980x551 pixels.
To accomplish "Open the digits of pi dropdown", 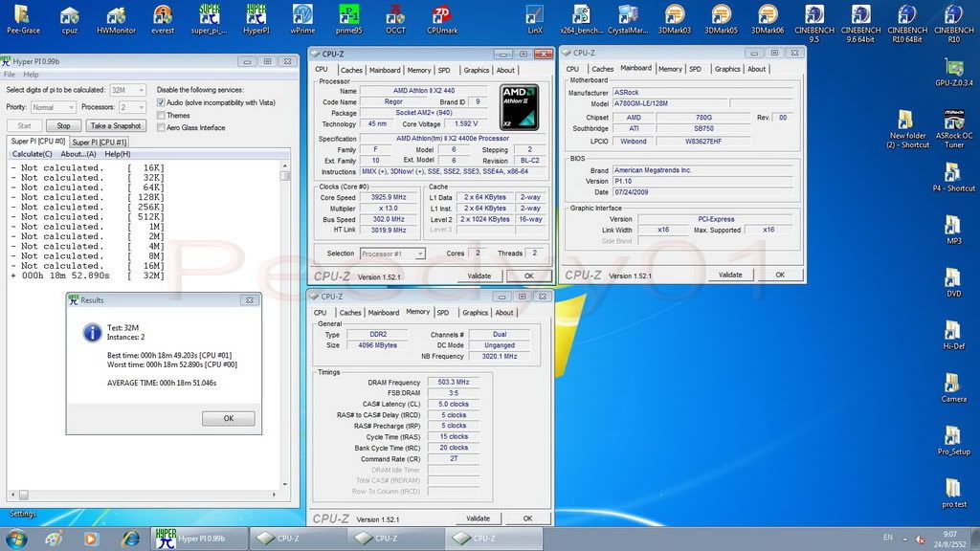I will point(128,90).
